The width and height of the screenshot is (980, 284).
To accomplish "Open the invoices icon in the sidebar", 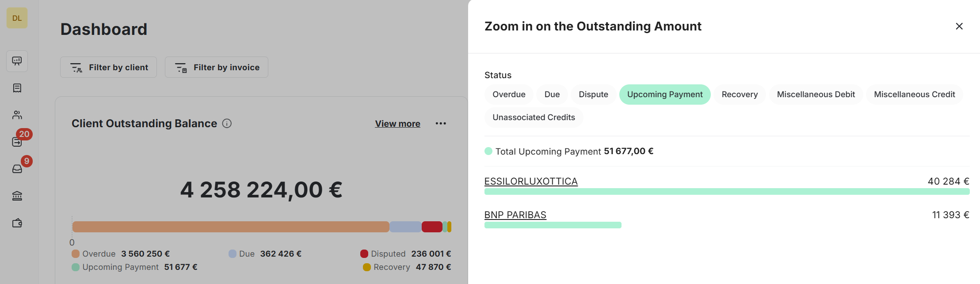I will 17,88.
